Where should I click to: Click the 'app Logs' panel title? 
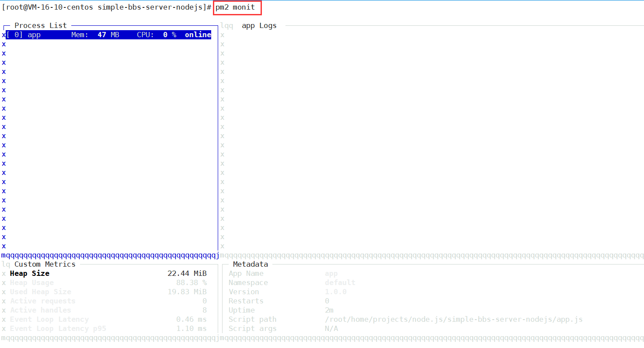pos(259,25)
